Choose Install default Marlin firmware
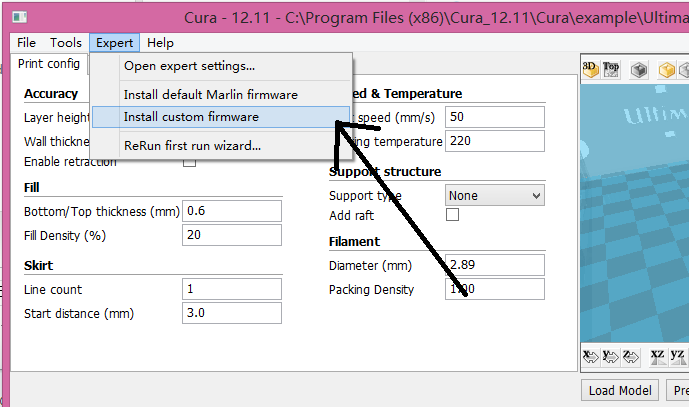This screenshot has height=407, width=689. click(210, 94)
